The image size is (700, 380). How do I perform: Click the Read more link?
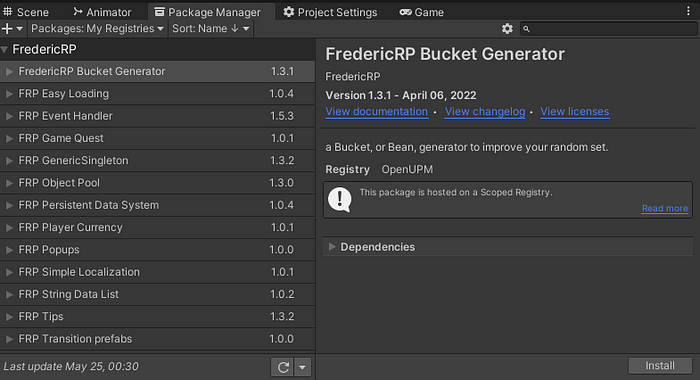665,209
